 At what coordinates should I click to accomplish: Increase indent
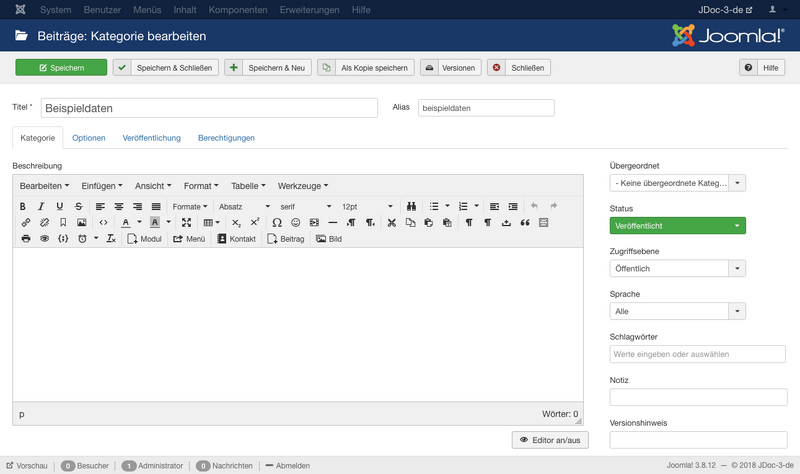[513, 206]
